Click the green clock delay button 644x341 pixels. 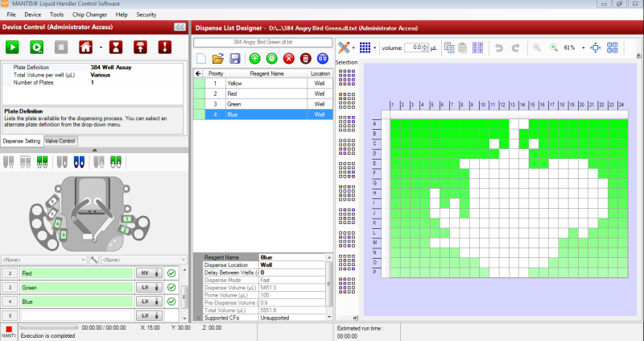point(272,59)
